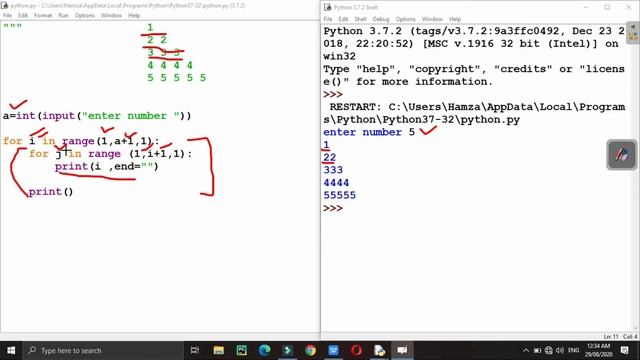Close the Python Shell window

tap(629, 7)
